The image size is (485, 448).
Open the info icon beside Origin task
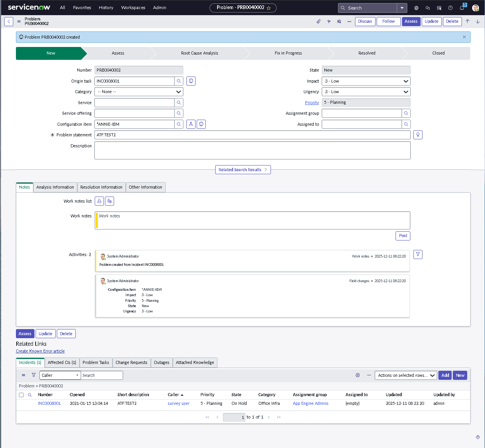coord(191,81)
